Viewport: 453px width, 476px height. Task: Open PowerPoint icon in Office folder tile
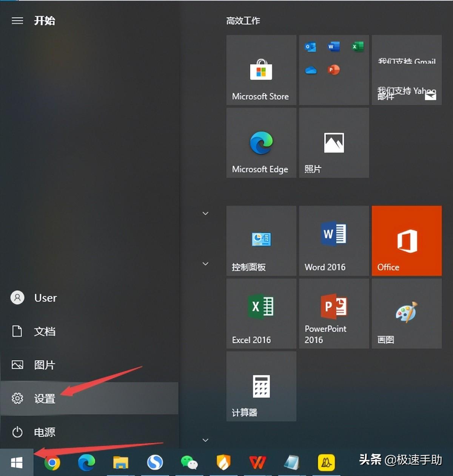(x=333, y=70)
